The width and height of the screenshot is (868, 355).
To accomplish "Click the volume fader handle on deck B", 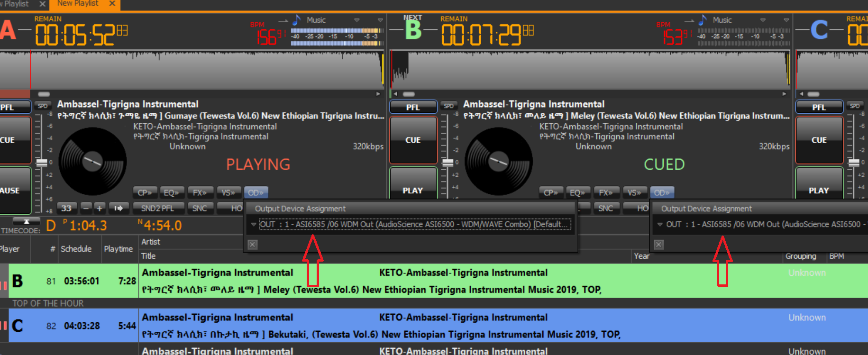I will (x=448, y=163).
